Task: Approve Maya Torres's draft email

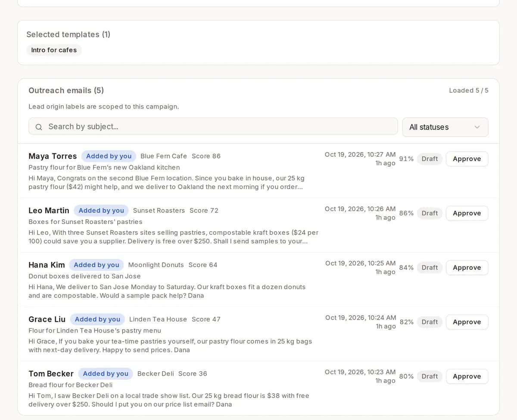Action: (x=467, y=159)
